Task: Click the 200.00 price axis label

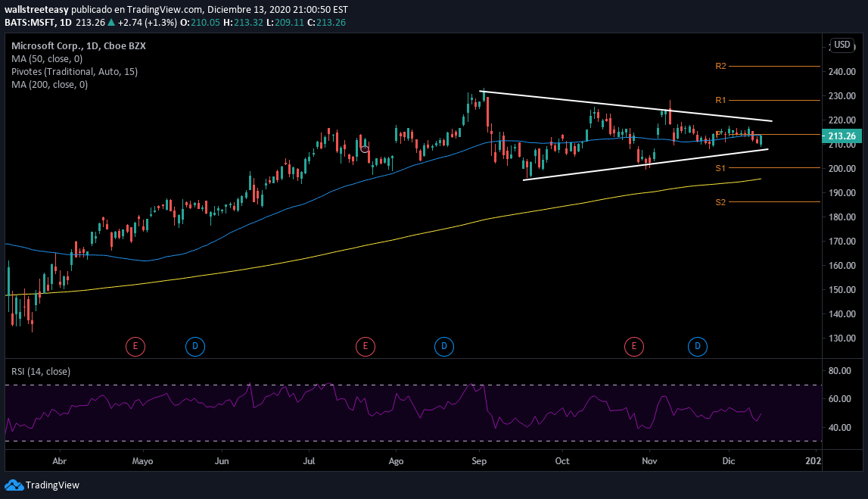Action: 842,169
